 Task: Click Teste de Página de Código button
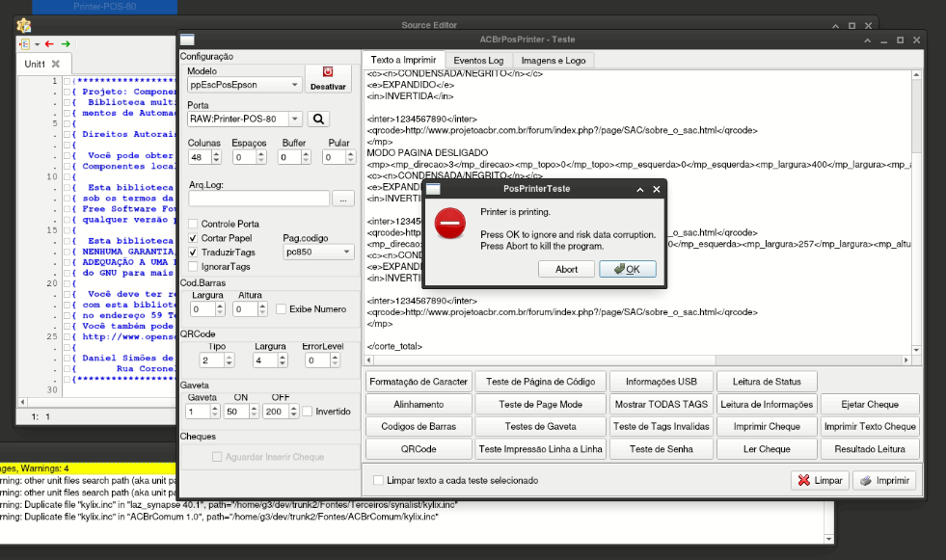click(541, 382)
